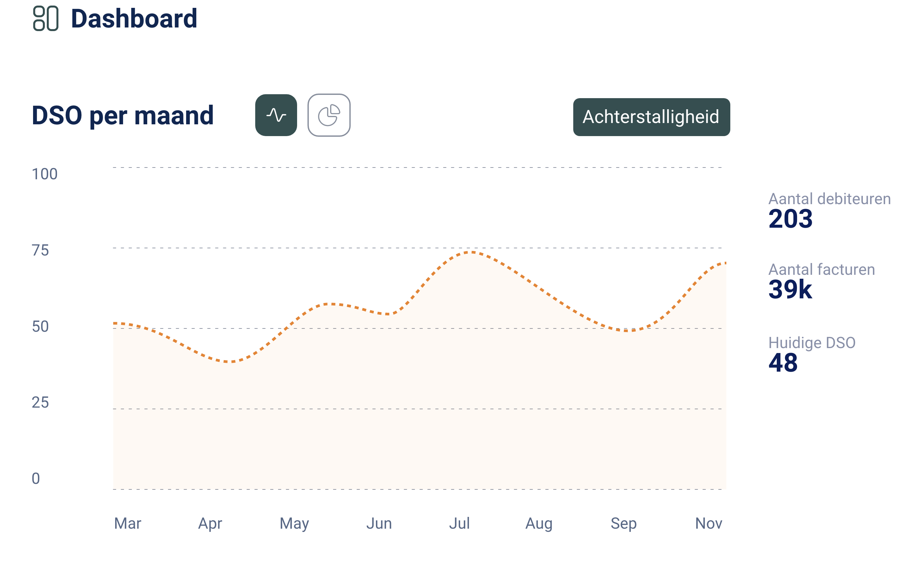Screen dimensions: 924x564
Task: Switch to line chart view
Action: (276, 115)
